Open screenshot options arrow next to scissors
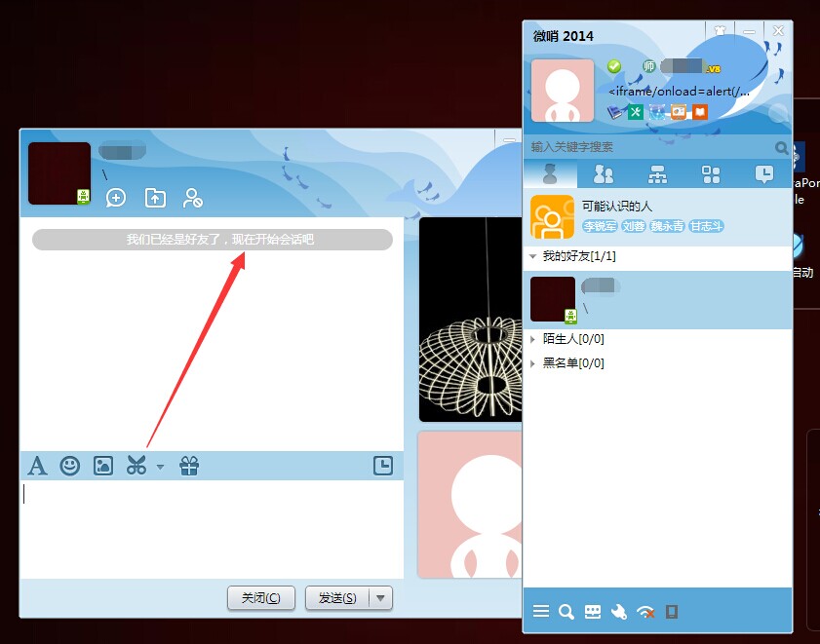The image size is (820, 644). (160, 467)
